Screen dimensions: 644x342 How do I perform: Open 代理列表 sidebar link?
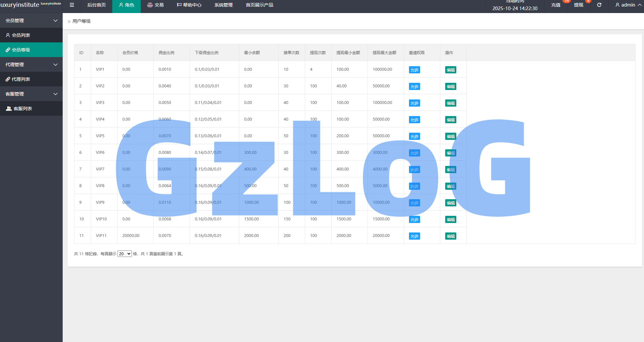click(x=21, y=79)
